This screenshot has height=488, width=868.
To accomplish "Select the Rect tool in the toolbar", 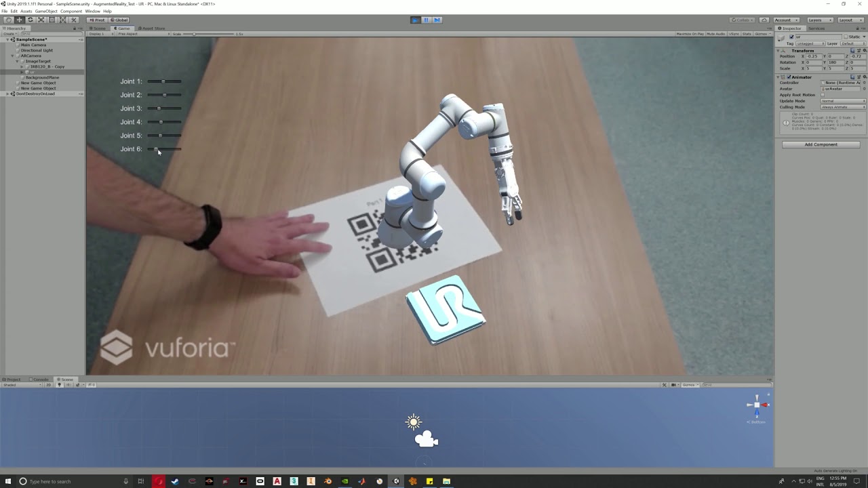I will click(52, 20).
